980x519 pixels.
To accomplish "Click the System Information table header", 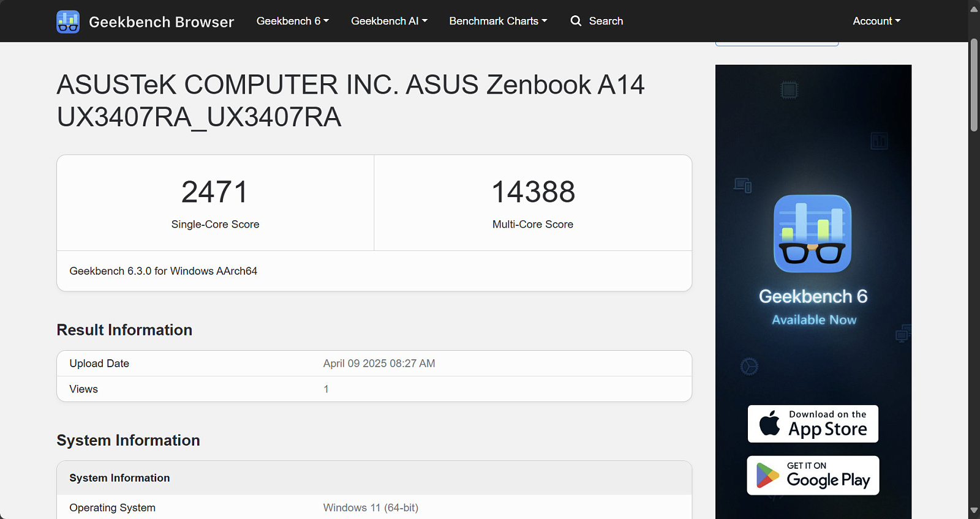I will (x=374, y=478).
